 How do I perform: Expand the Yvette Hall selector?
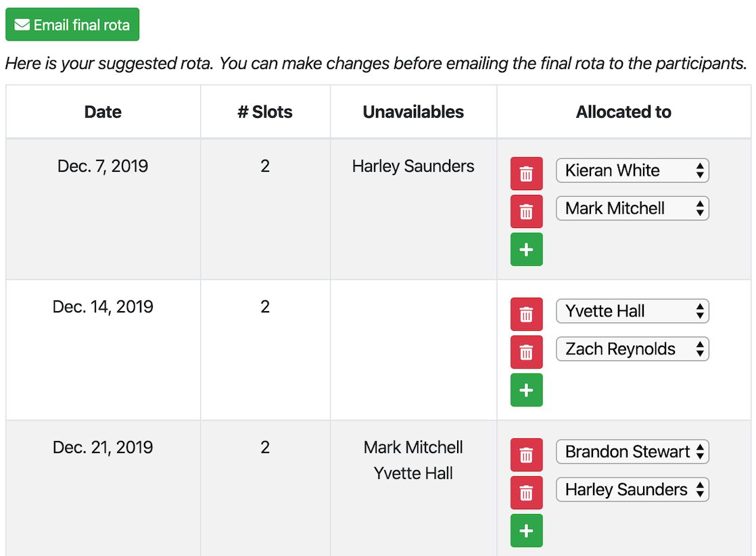click(632, 311)
